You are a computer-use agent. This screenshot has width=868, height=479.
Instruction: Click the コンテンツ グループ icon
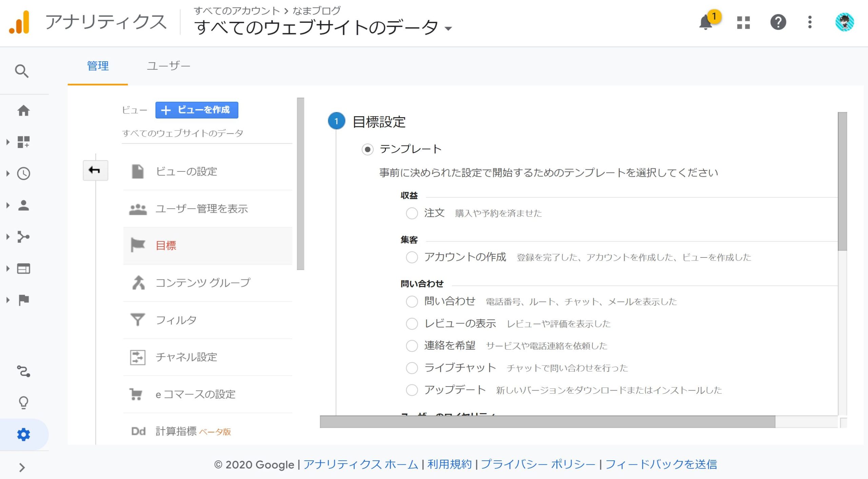click(x=138, y=283)
